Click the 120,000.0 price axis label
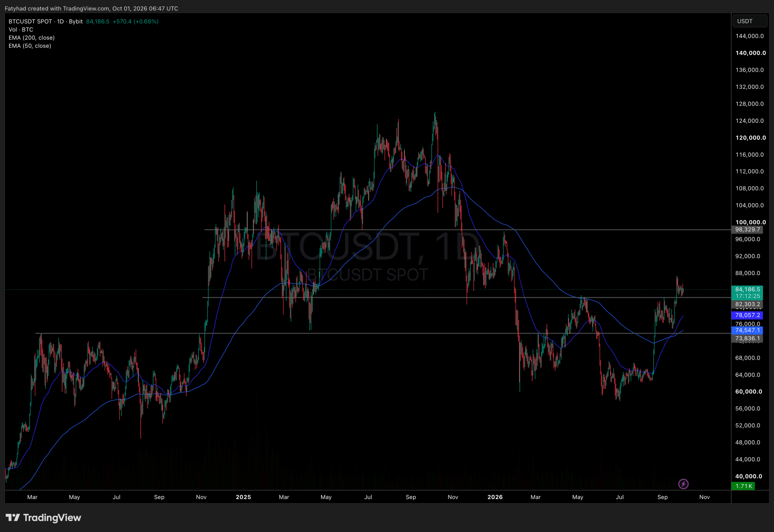The width and height of the screenshot is (774, 532). (x=751, y=138)
